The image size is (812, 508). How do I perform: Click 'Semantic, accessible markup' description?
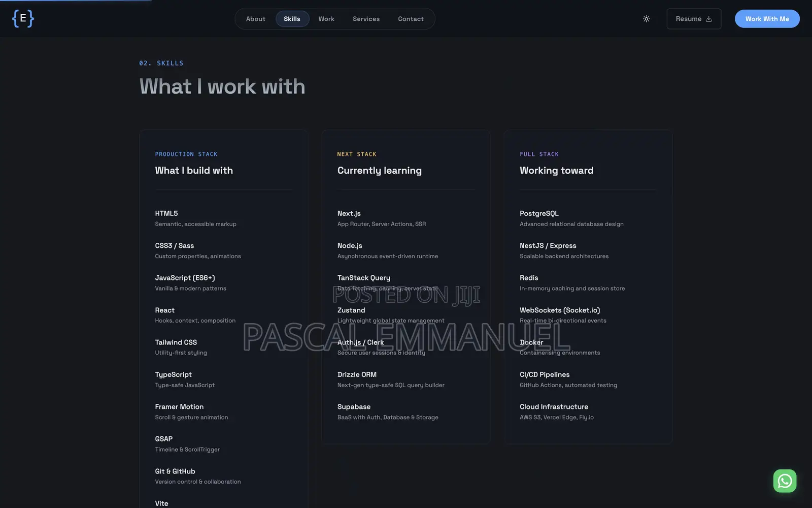(195, 224)
